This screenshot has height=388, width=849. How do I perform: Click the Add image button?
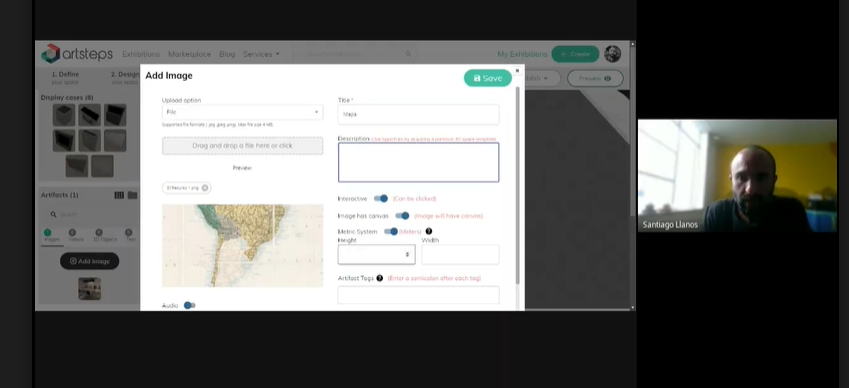pyautogui.click(x=89, y=261)
